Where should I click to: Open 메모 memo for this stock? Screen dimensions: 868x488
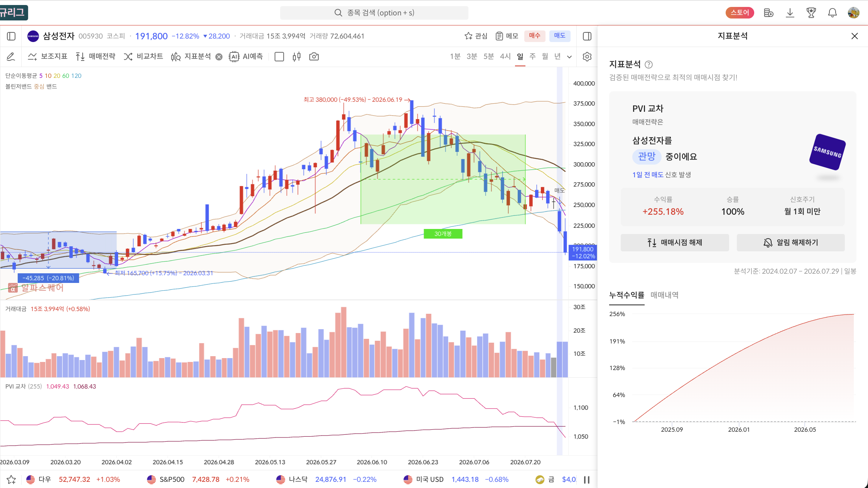(507, 36)
